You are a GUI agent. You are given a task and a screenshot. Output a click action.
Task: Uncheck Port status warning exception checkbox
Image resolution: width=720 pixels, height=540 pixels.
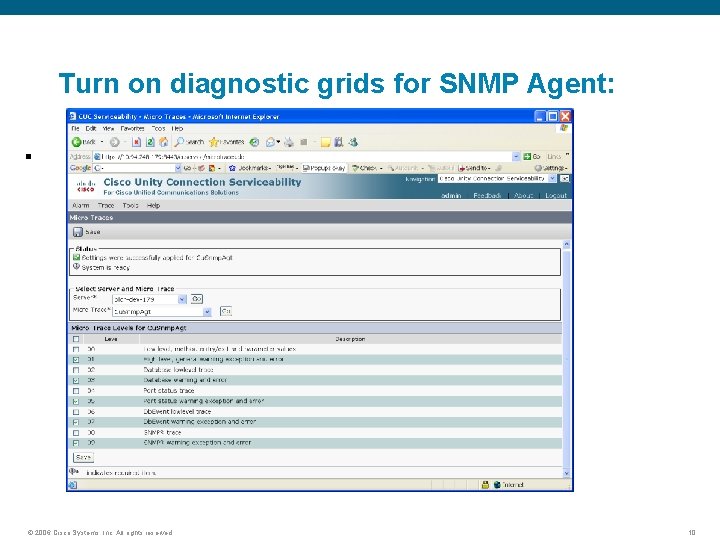tap(76, 401)
